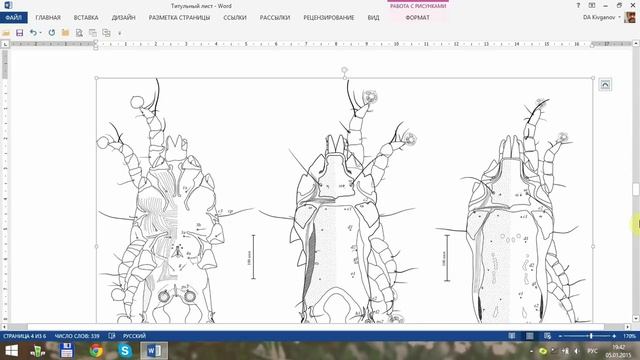Image resolution: width=640 pixels, height=360 pixels.
Task: Open Layout Options button beside picture
Action: coord(605,85)
